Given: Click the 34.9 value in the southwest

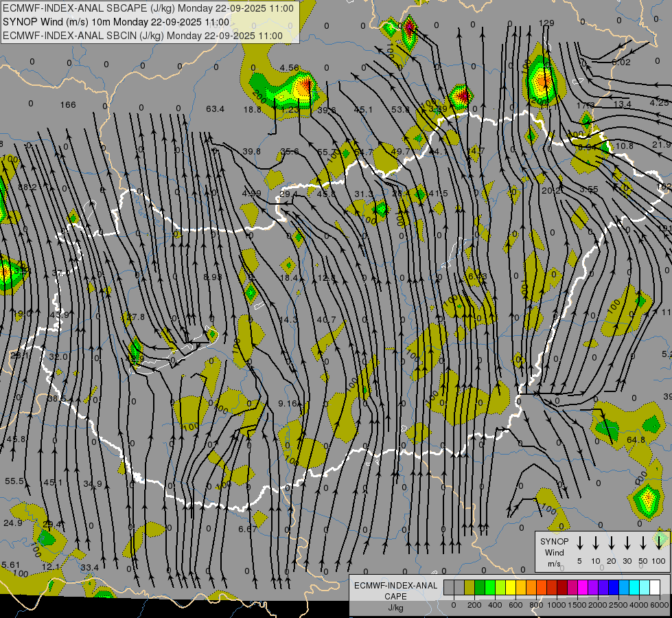Looking at the screenshot, I should 93,484.
